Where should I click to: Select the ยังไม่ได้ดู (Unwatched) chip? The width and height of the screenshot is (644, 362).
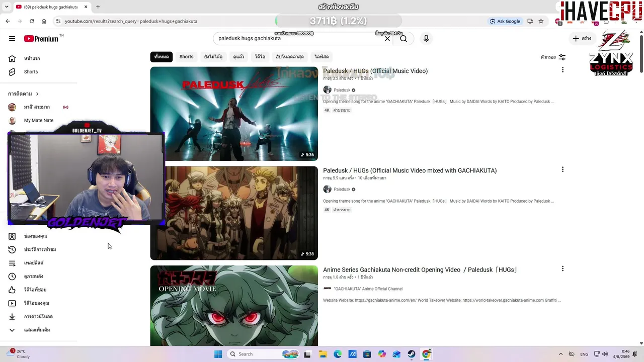point(213,57)
